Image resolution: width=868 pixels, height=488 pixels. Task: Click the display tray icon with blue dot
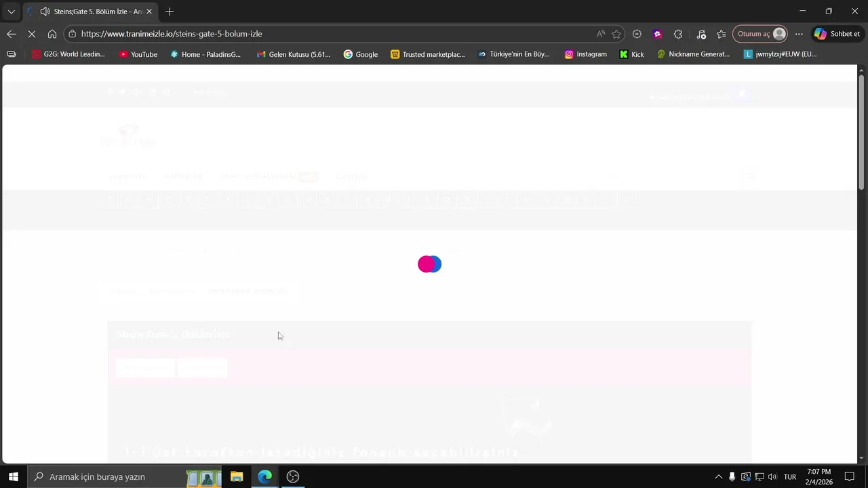pos(746,477)
